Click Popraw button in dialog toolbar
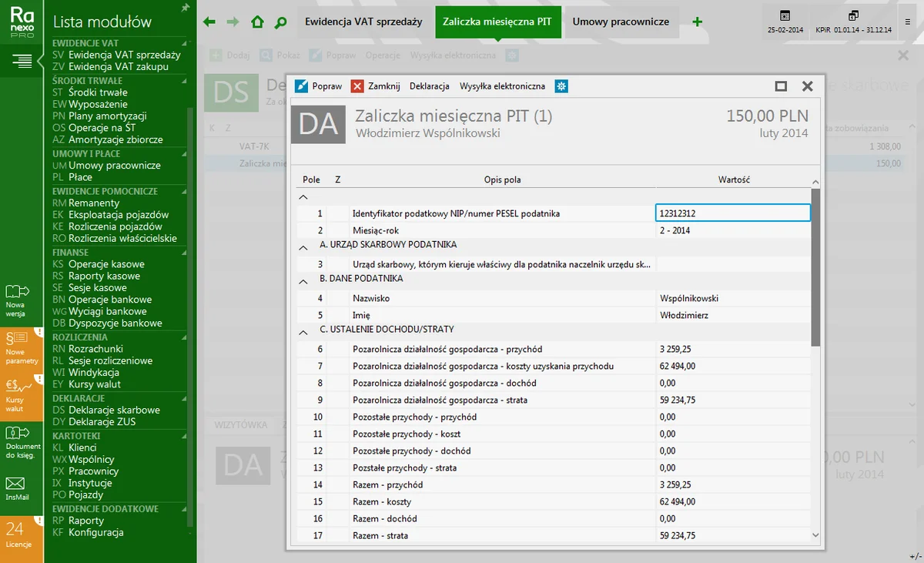The height and width of the screenshot is (563, 924). [319, 86]
